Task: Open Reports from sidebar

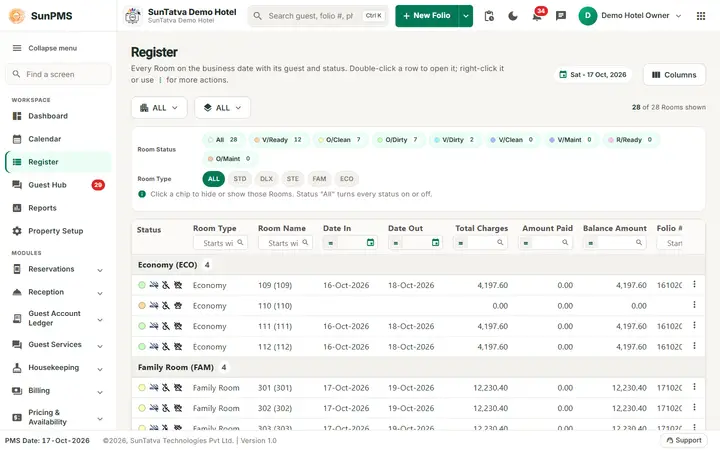Action: (x=58, y=208)
